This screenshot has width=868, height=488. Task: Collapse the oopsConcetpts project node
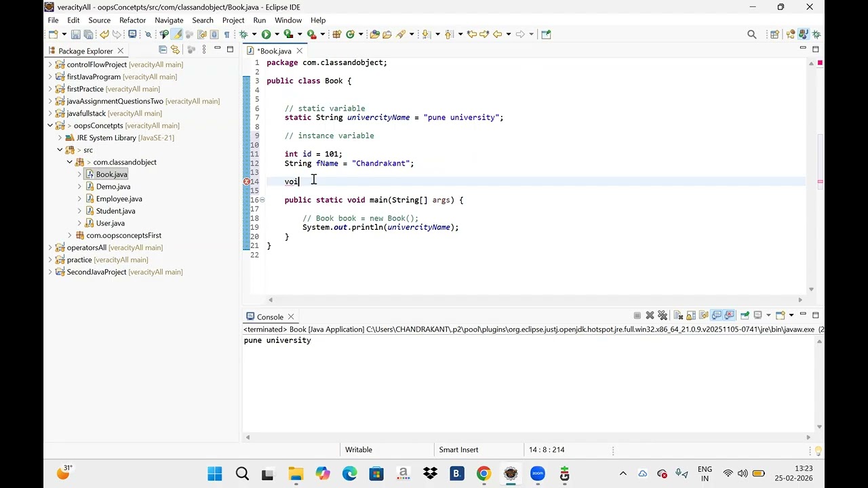coord(50,125)
